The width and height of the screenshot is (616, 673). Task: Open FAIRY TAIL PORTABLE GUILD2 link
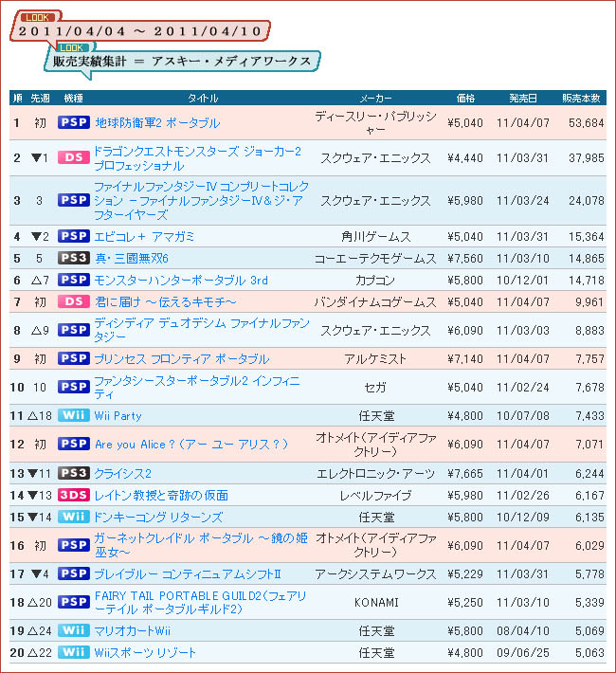click(201, 603)
